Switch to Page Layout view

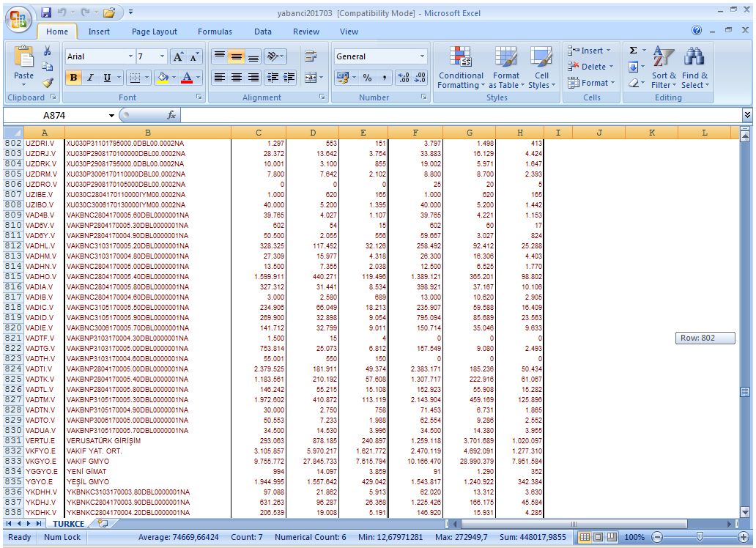(598, 537)
